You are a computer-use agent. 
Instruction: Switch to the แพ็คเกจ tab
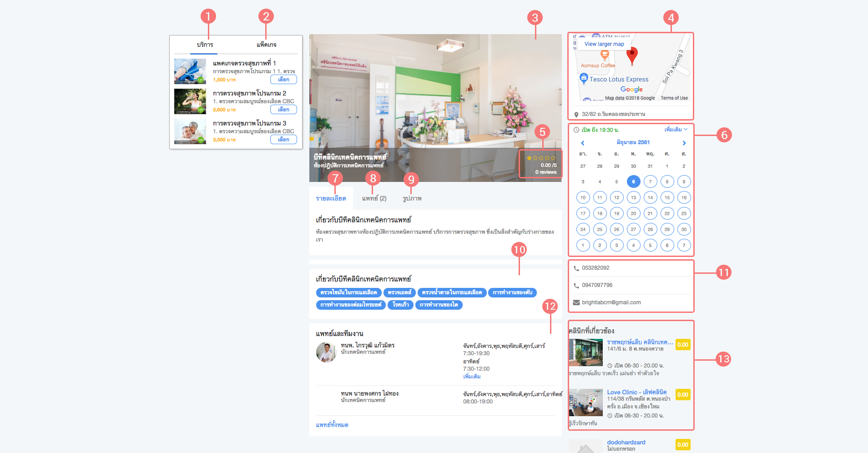(266, 45)
